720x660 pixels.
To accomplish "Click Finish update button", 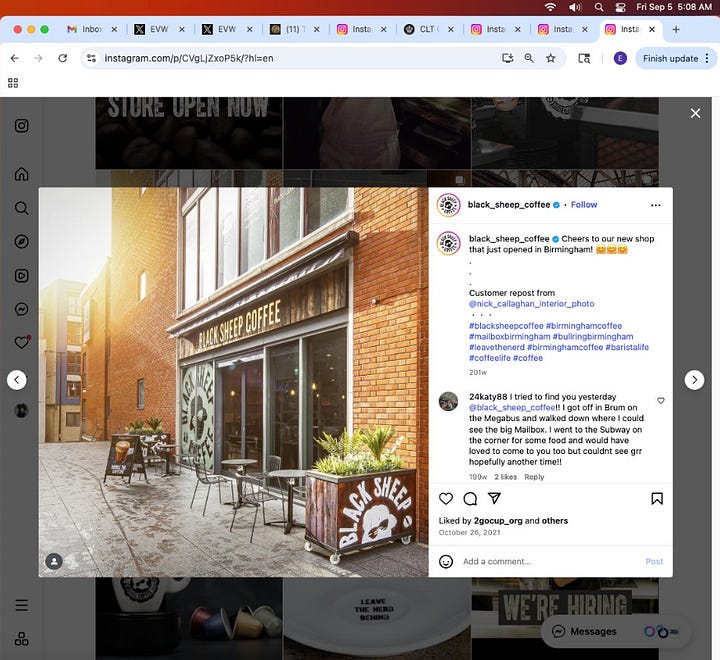I will coord(670,58).
